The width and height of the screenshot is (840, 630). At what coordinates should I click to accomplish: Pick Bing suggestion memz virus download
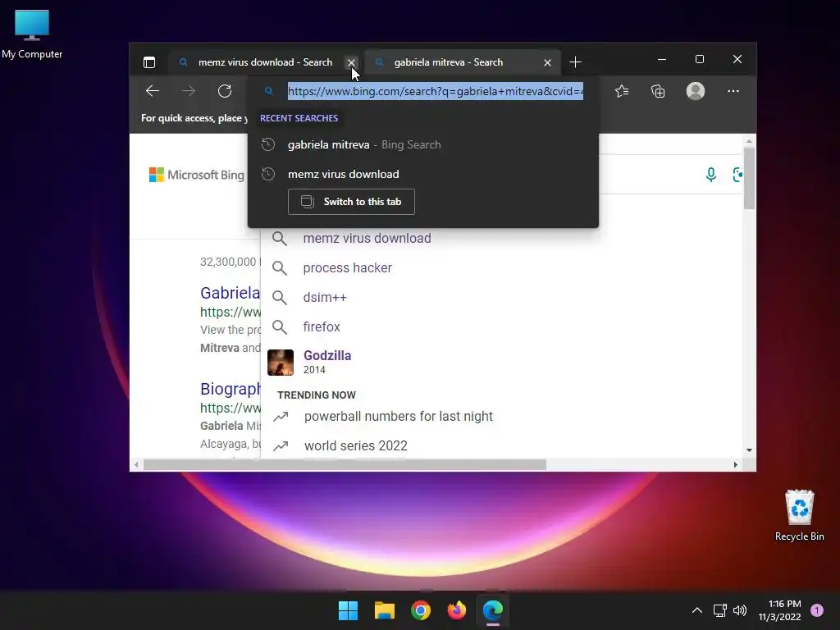click(x=367, y=239)
